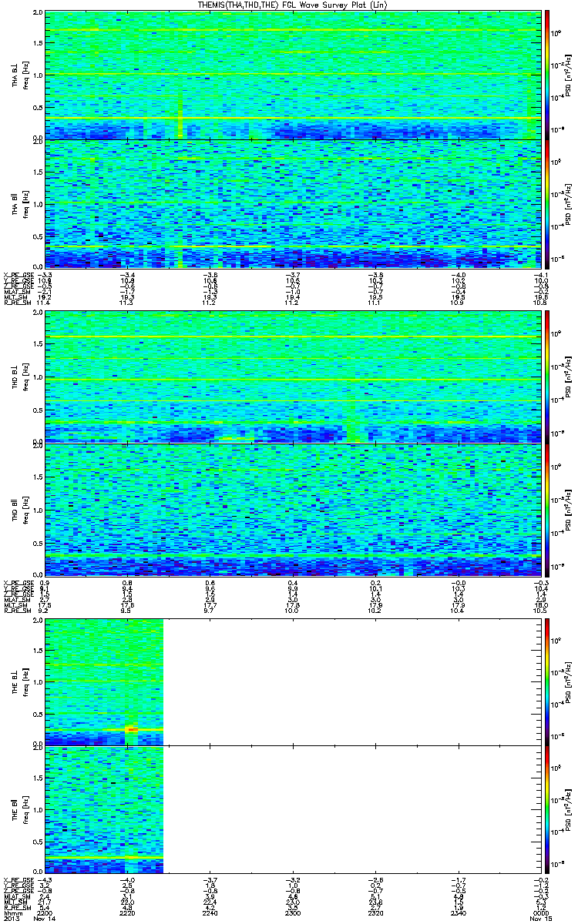Click the empty white data gap in THE B-perp panel
The image size is (578, 924).
click(x=351, y=681)
